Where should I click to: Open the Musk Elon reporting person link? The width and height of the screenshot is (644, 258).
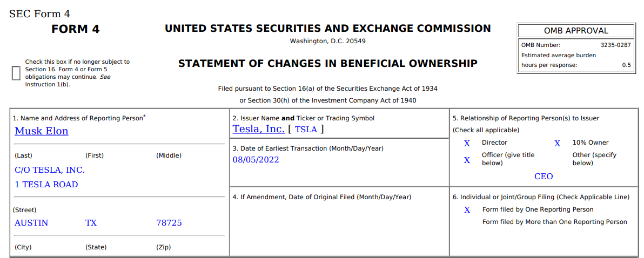click(42, 131)
